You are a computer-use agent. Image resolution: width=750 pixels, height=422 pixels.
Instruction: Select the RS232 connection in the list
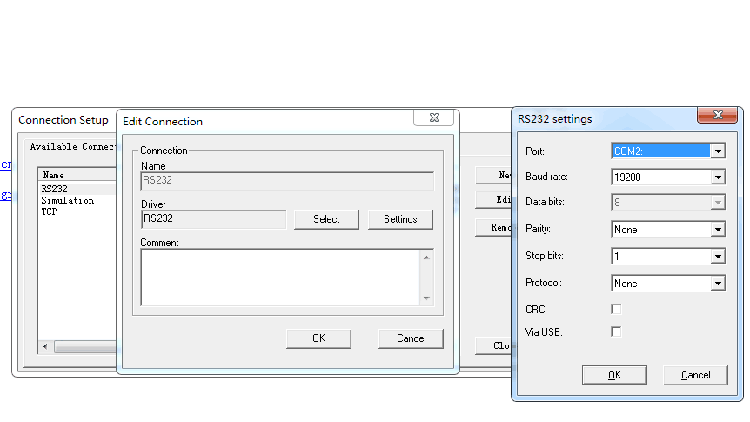pyautogui.click(x=55, y=188)
